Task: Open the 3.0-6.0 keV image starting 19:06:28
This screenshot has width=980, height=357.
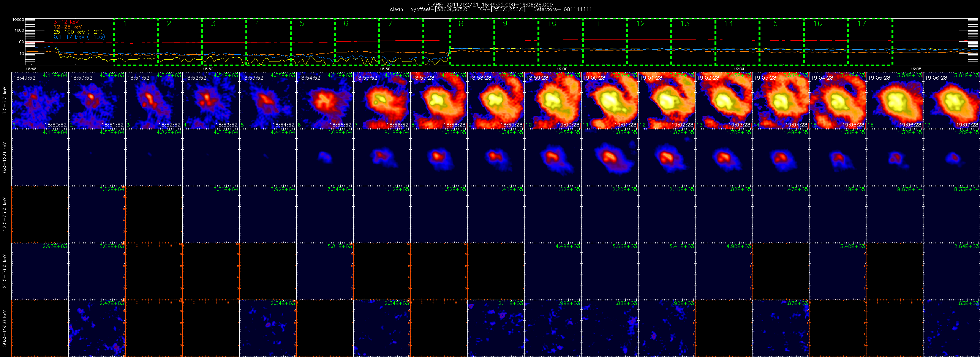Action: [952, 100]
